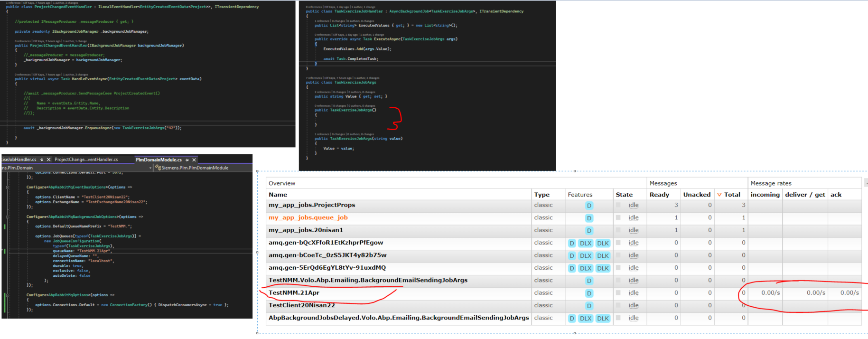Close the TaskExerciseJobHandler.cs tab

[48, 160]
